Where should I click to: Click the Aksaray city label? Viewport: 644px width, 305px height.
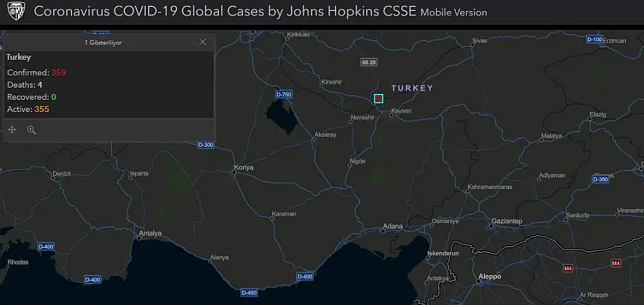[325, 134]
